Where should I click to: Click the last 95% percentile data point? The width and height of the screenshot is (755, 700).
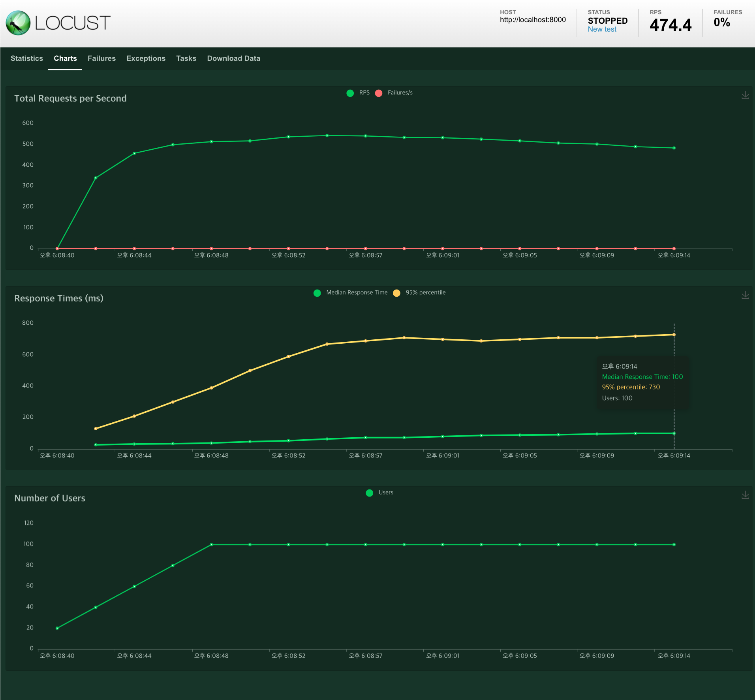(x=674, y=335)
